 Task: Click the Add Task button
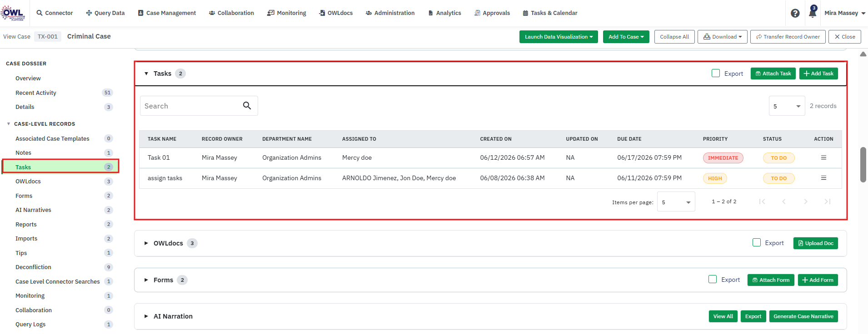[818, 74]
